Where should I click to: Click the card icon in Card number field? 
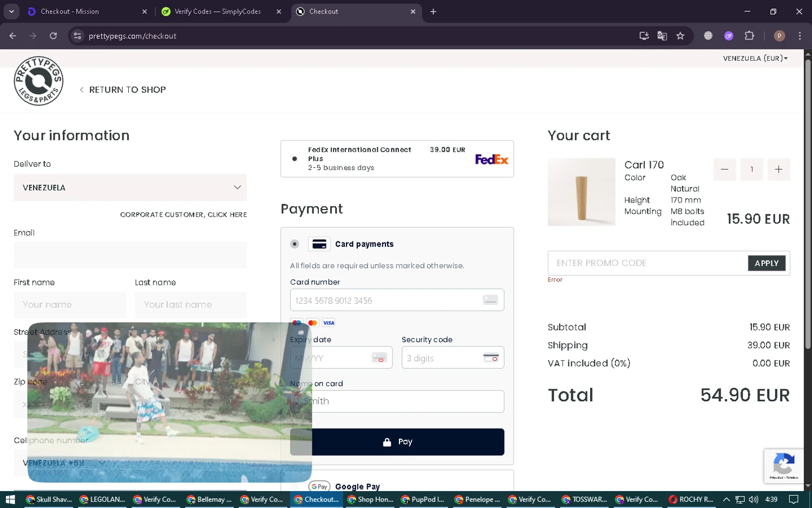490,300
